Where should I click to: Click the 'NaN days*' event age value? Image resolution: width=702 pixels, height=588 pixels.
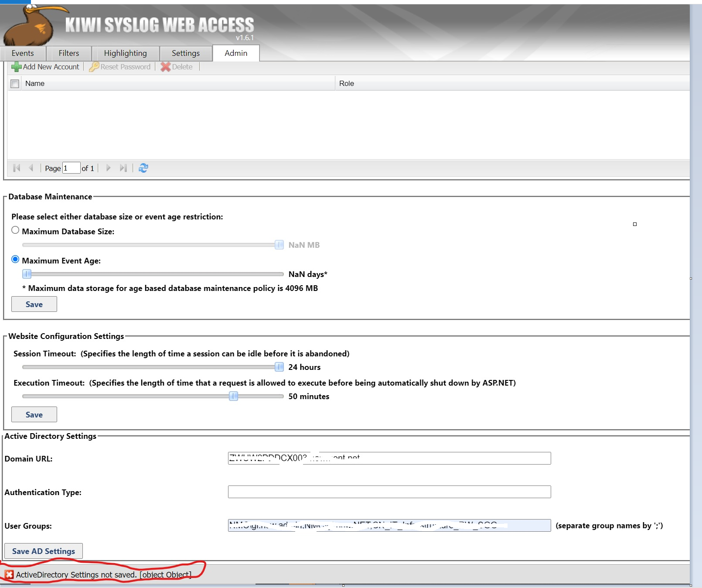point(308,274)
